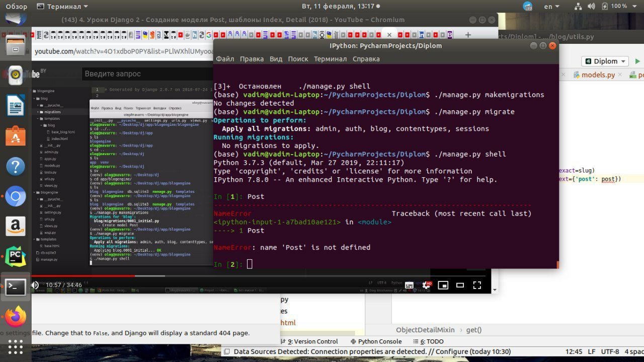The width and height of the screenshot is (644, 362).
Task: Open the Правка menu in terminal
Action: [252, 59]
